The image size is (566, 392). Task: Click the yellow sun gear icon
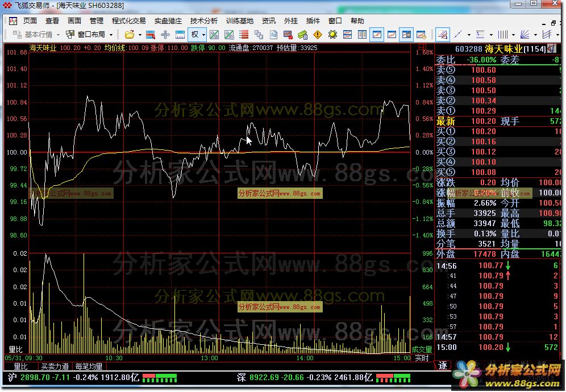pos(332,35)
